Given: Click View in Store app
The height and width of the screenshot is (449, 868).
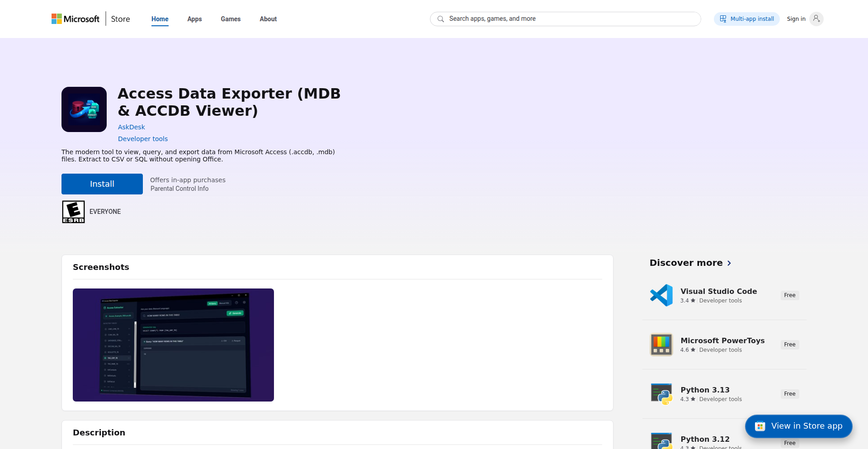Looking at the screenshot, I should pos(798,426).
